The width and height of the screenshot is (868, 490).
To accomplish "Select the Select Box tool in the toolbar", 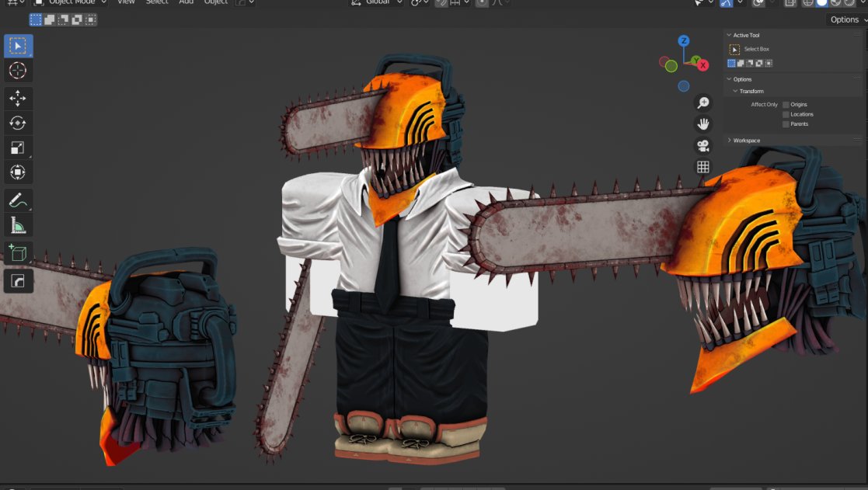I will click(18, 46).
